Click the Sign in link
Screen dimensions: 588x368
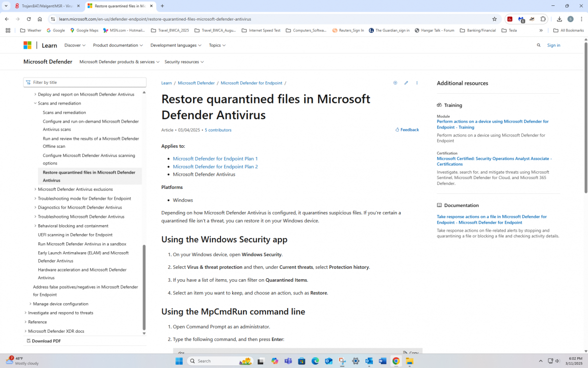(554, 45)
